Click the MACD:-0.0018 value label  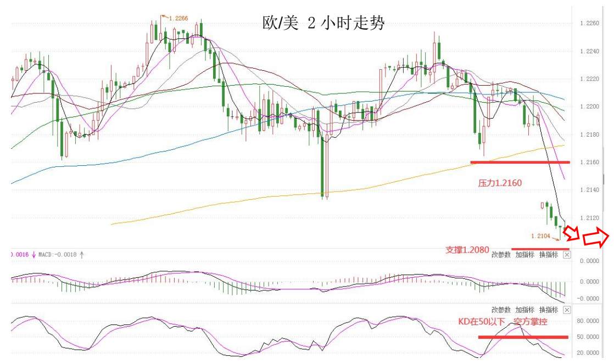tap(58, 255)
